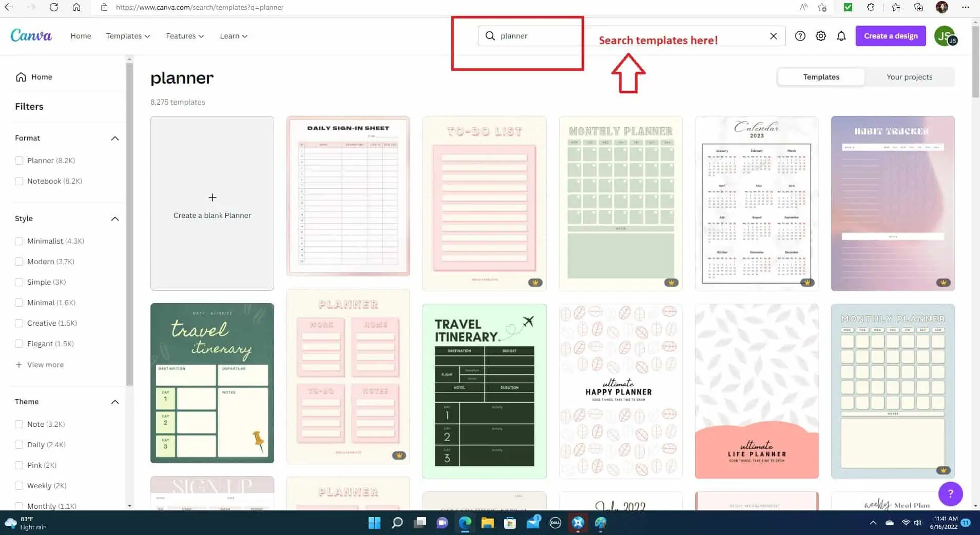Open the JS account avatar
Viewport: 980px width, 535px height.
click(945, 36)
